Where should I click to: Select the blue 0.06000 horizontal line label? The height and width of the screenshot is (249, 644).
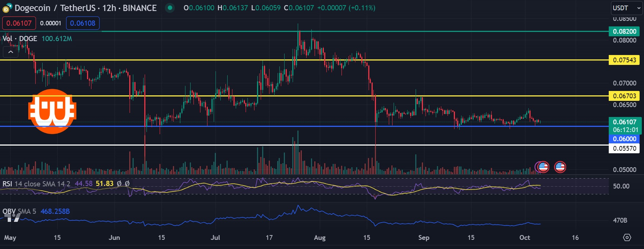tap(624, 139)
